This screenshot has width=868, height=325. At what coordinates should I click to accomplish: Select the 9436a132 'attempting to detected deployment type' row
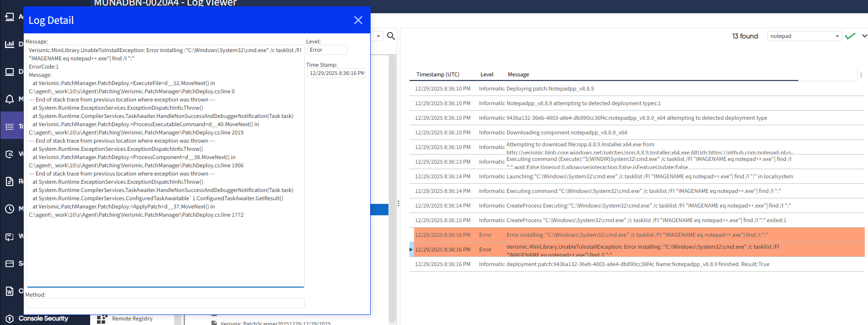(637, 118)
